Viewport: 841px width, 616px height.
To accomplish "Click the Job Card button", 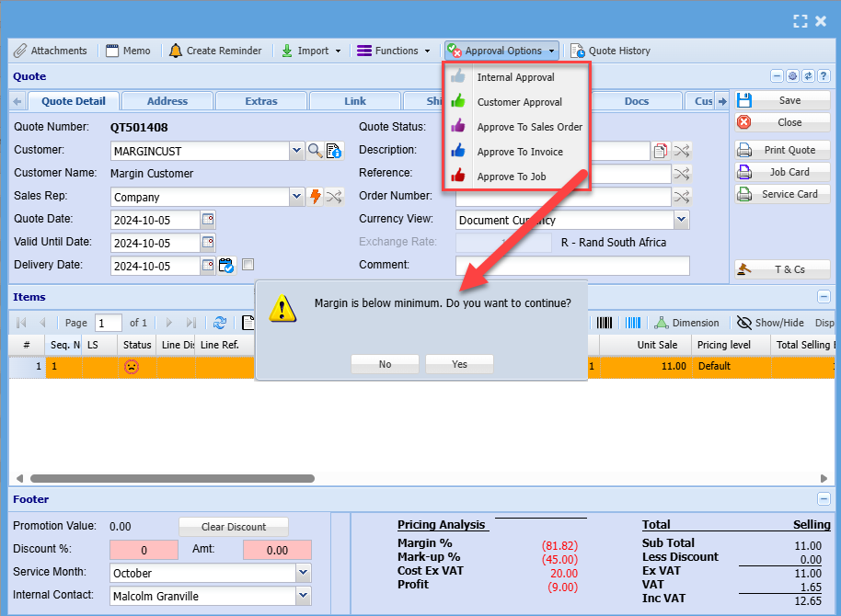I will (782, 172).
